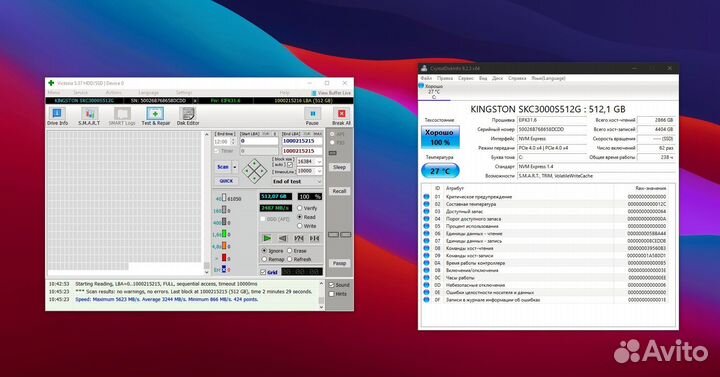Click the Passp button
The height and width of the screenshot is (377, 720).
339,263
